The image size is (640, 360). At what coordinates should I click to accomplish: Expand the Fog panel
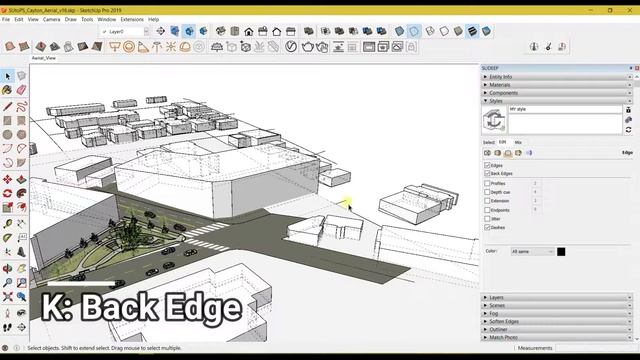[557, 313]
